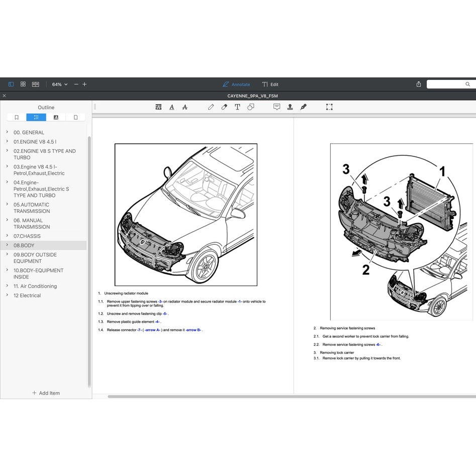Image resolution: width=476 pixels, height=476 pixels.
Task: Open the 64% zoom level dropdown
Action: [60, 84]
